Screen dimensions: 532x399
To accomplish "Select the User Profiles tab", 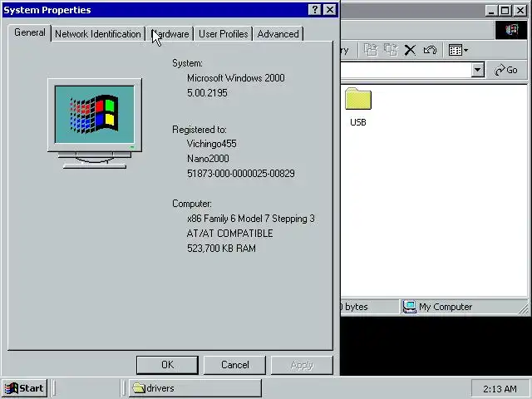I will 224,34.
